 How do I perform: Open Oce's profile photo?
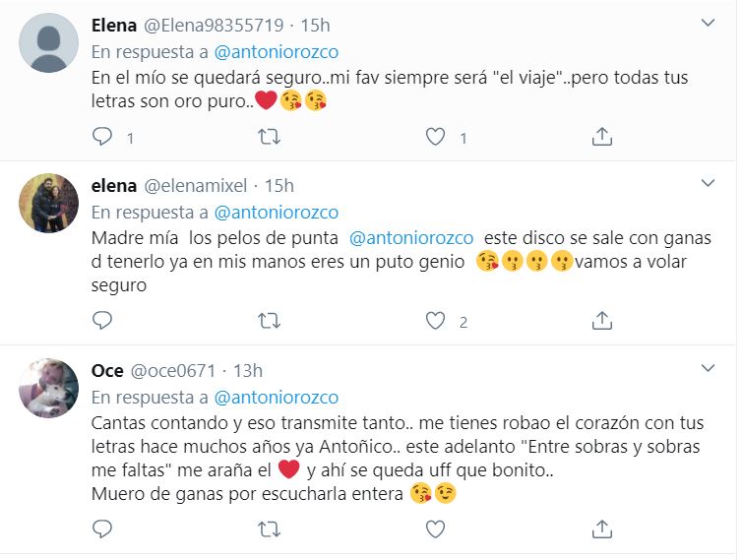[49, 389]
